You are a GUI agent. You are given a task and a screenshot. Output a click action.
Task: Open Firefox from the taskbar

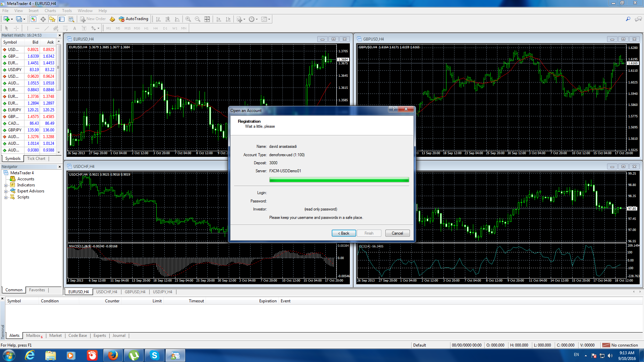tap(113, 355)
